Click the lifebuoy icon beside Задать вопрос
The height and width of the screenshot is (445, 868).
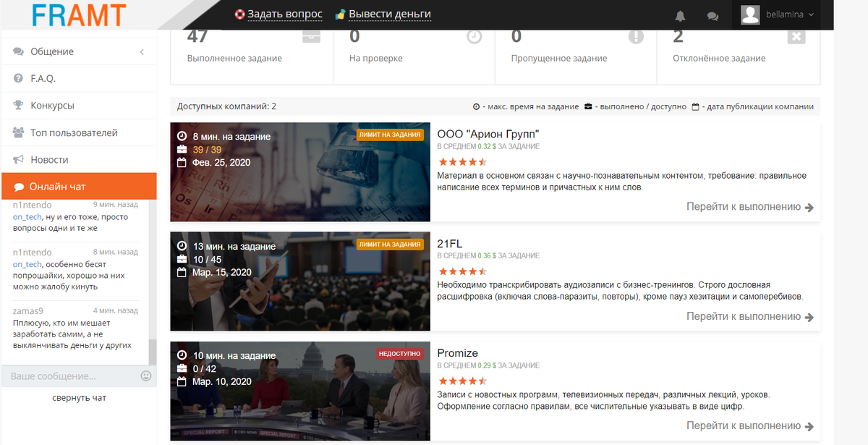coord(239,14)
